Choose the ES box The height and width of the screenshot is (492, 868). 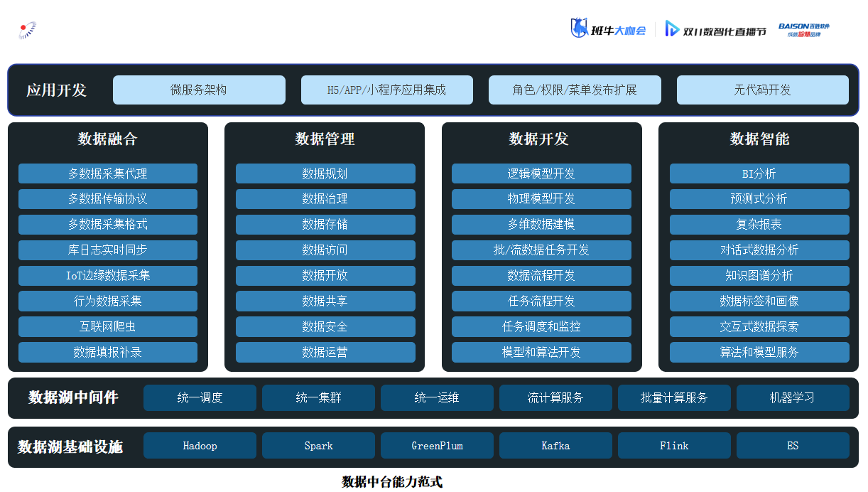[x=793, y=446]
